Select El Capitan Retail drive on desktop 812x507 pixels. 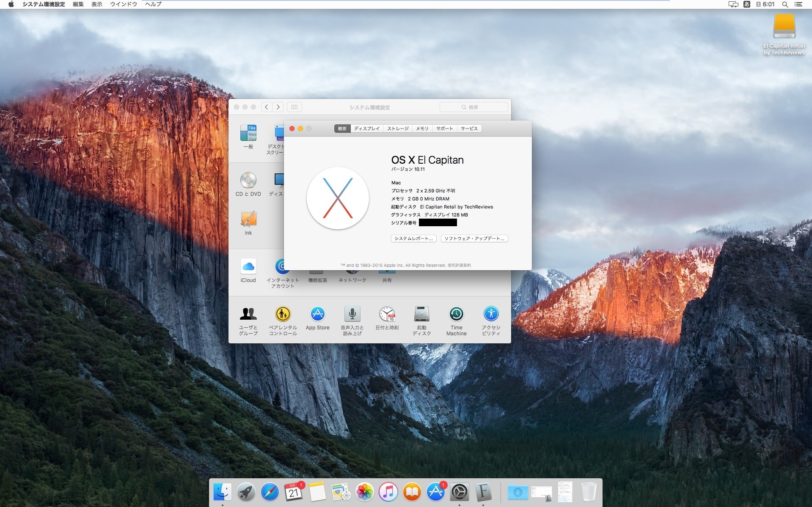click(784, 26)
